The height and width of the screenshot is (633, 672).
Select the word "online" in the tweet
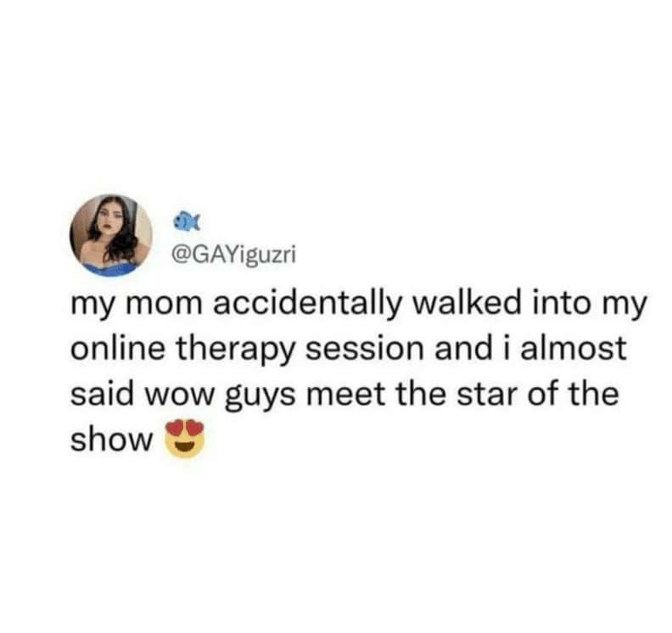(x=118, y=347)
